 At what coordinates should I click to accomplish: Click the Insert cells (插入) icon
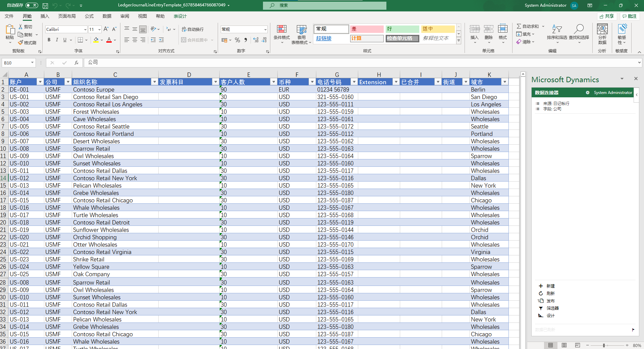[474, 29]
